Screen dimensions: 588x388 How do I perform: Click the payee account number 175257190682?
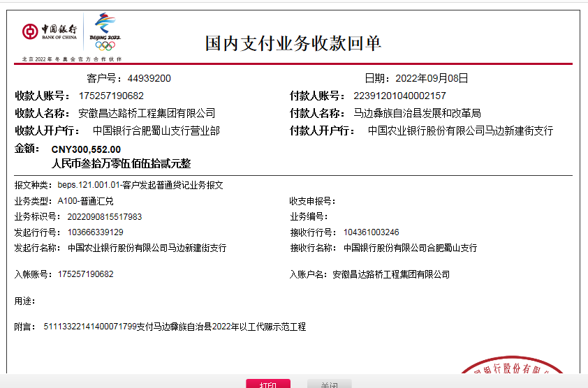(x=111, y=96)
